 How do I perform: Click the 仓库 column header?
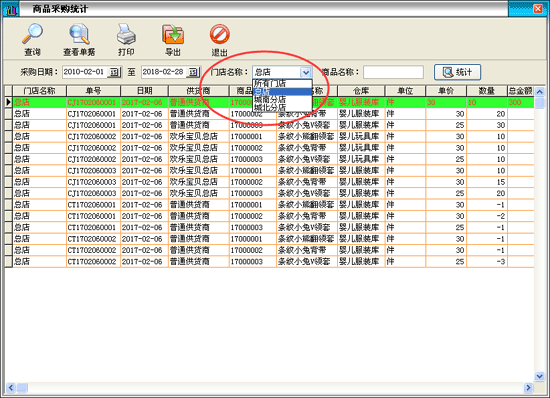point(361,91)
